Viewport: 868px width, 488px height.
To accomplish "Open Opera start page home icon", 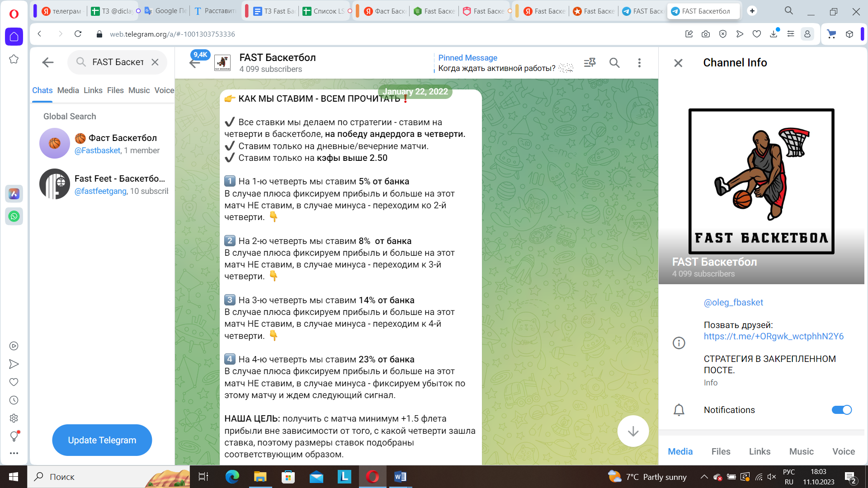I will [14, 37].
